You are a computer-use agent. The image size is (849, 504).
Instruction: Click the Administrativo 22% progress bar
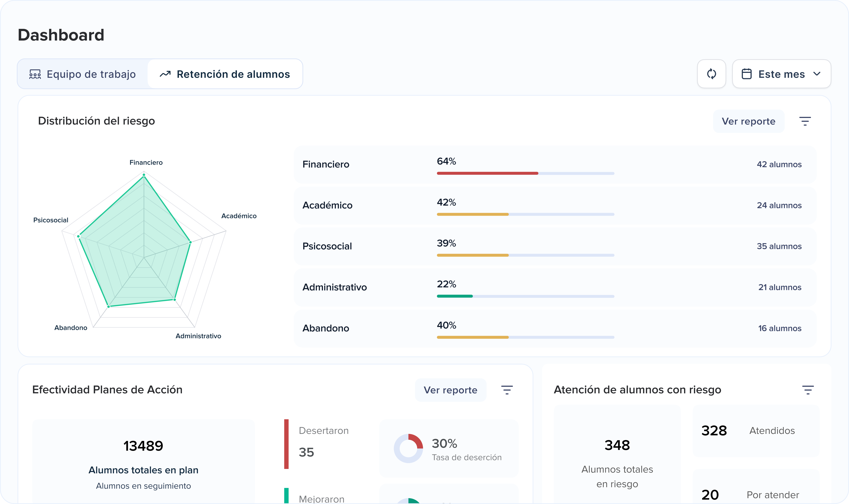click(x=526, y=296)
